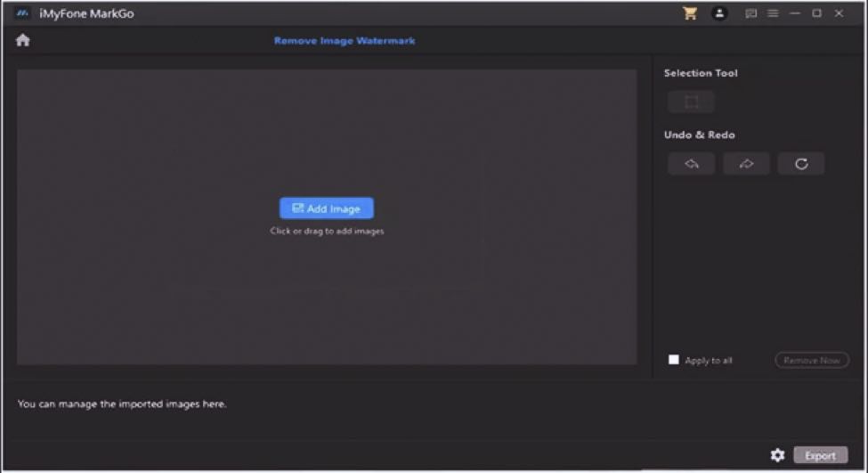868x473 pixels.
Task: Open the user account icon
Action: [719, 13]
